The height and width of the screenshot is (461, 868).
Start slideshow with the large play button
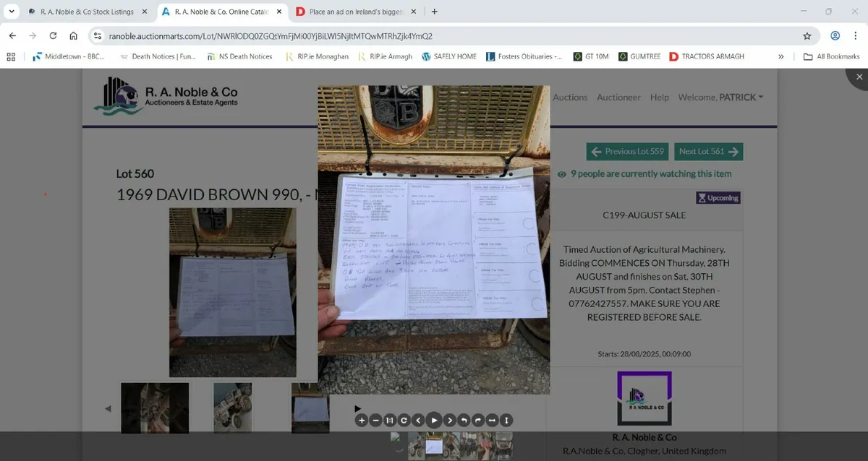point(433,420)
